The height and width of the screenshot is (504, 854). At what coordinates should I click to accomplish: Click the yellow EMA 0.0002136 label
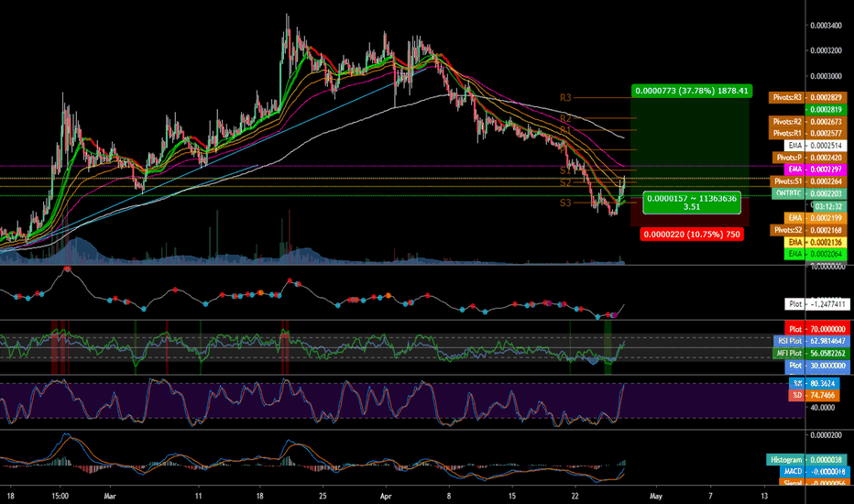(x=816, y=242)
